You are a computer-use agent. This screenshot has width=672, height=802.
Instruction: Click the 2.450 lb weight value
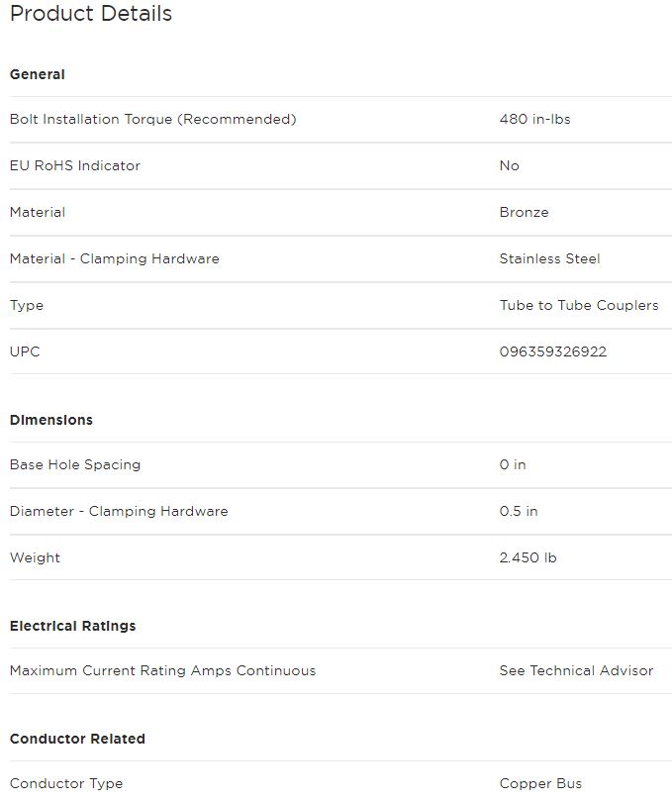point(528,558)
